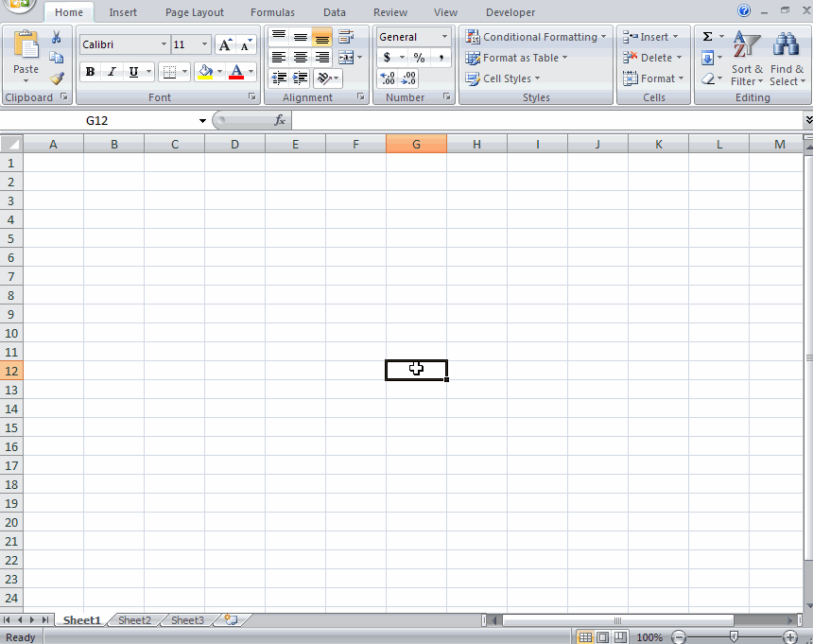
Task: Switch to the Data tab
Action: point(335,12)
